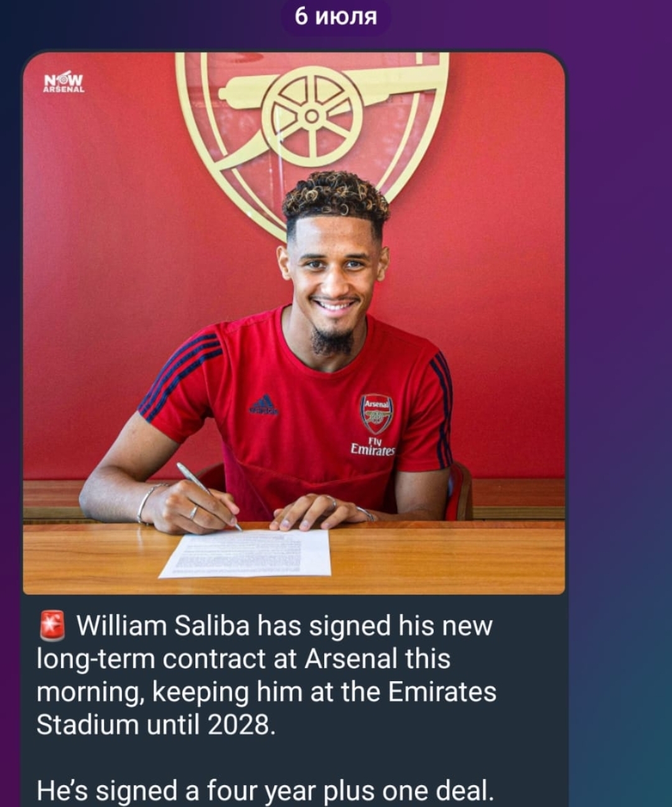Screen dimensions: 672x807
Task: Tap the silver pen in player's hand
Action: [207, 495]
